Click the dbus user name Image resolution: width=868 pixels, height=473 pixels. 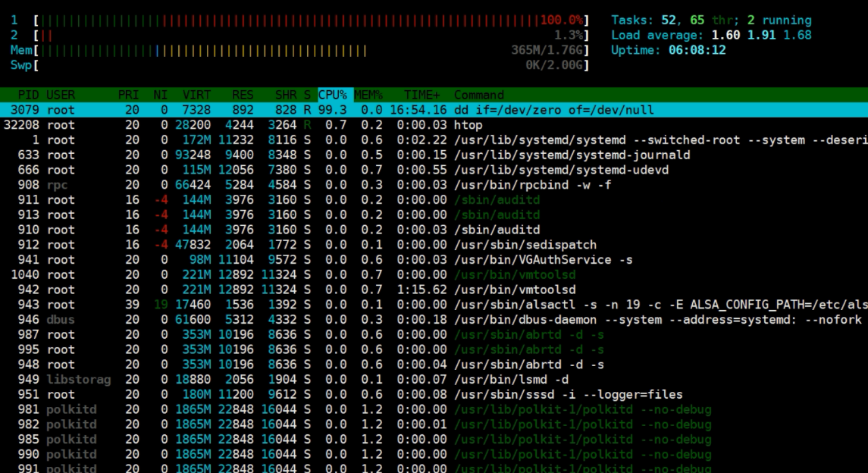(x=61, y=319)
